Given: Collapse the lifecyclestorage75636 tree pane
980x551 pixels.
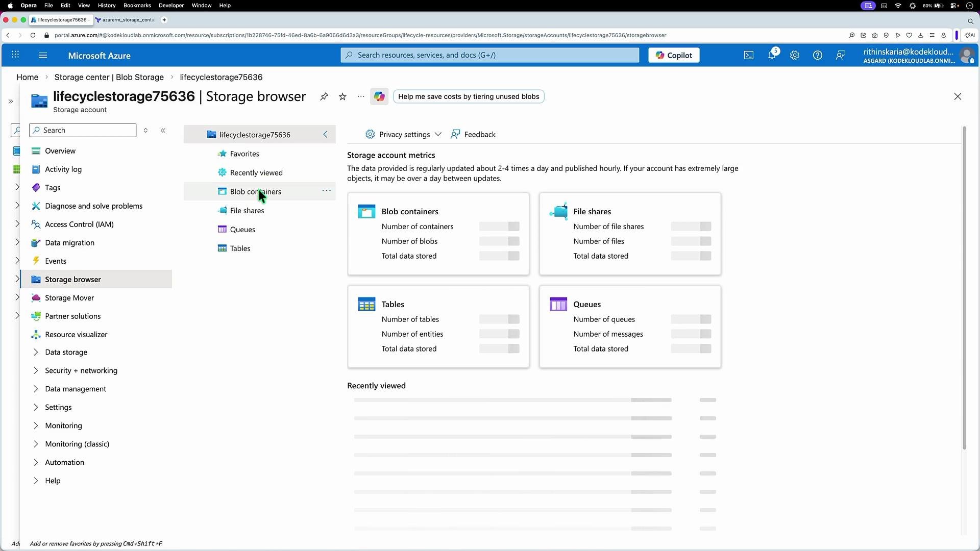Looking at the screenshot, I should tap(325, 135).
